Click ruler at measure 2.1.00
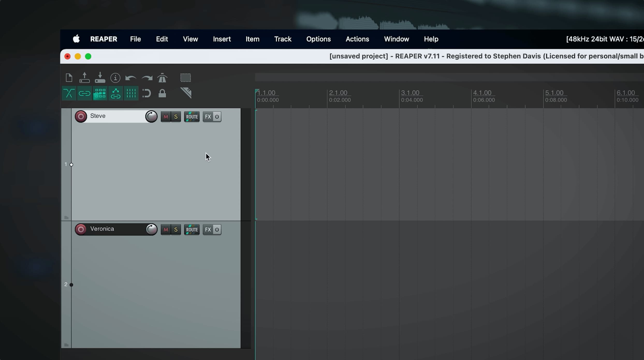The height and width of the screenshot is (360, 644). click(x=338, y=93)
